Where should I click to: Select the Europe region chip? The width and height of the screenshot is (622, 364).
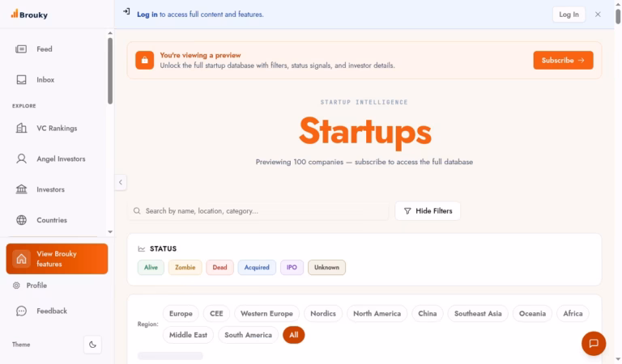click(x=181, y=313)
